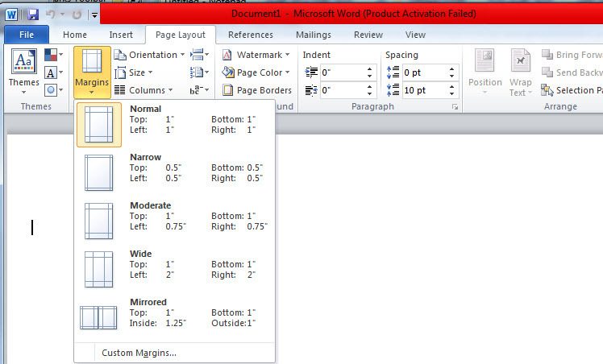Open Theme Effects dropdown
603x364 pixels.
pyautogui.click(x=53, y=90)
